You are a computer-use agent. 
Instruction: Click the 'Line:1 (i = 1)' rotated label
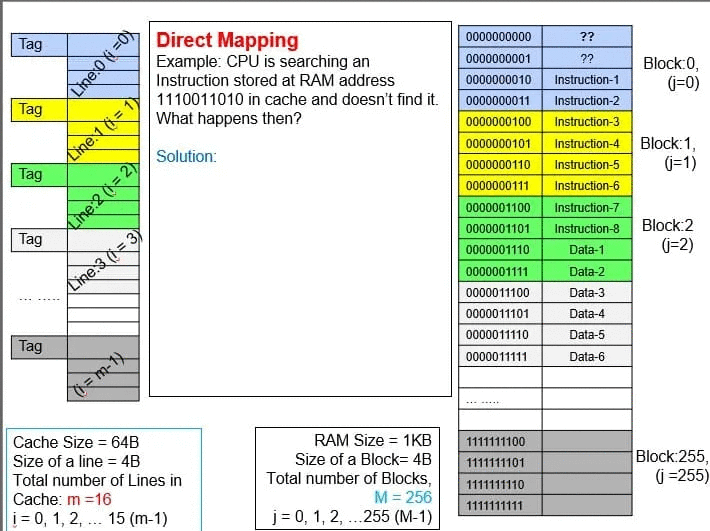click(x=101, y=131)
